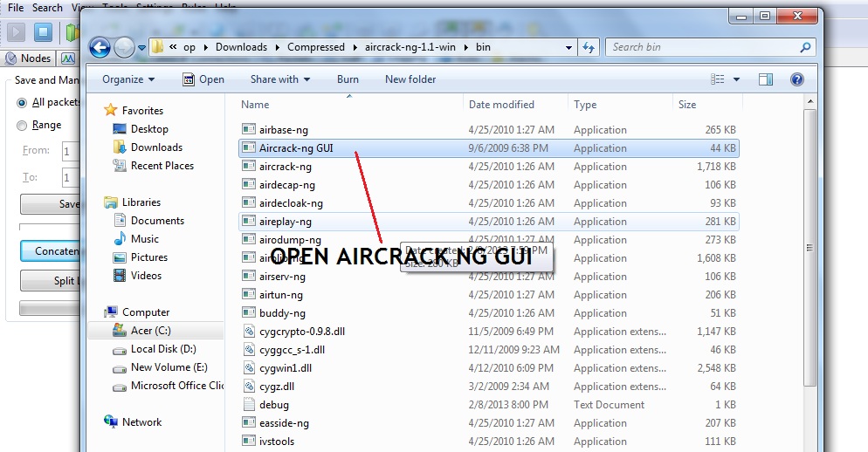Image resolution: width=868 pixels, height=452 pixels.
Task: Select the debug text document icon
Action: pyautogui.click(x=249, y=404)
